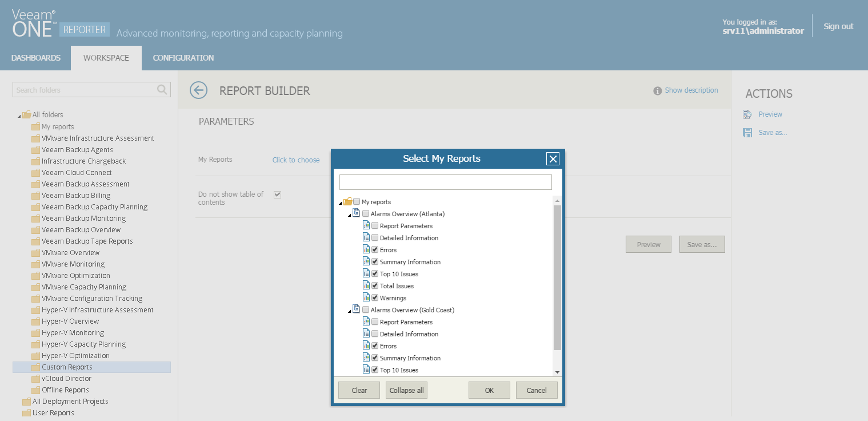Switch to the Workspace tab
This screenshot has height=421, width=868.
[106, 58]
